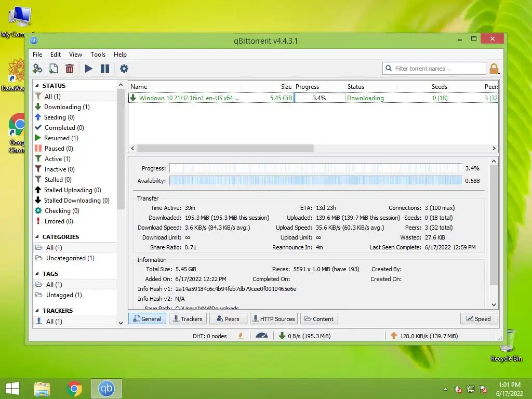Filter by Paused (0) status

click(59, 148)
